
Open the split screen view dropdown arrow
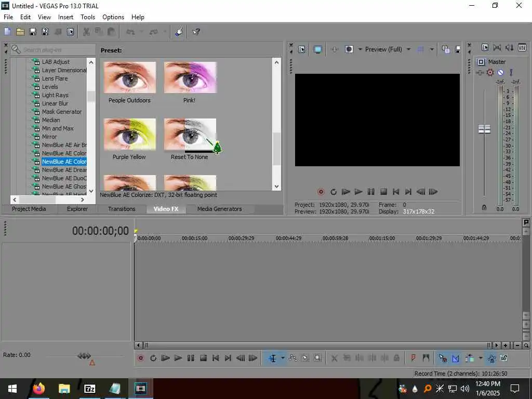coord(360,49)
